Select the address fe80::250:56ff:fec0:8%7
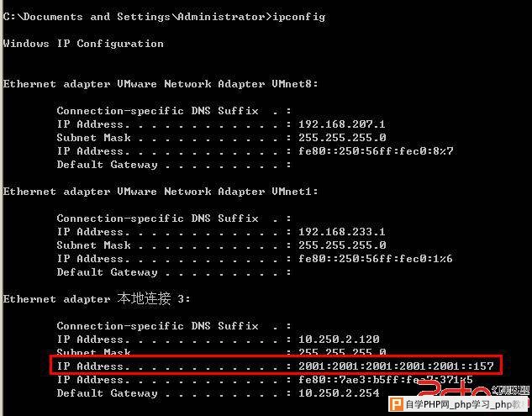This screenshot has width=532, height=416. pos(376,151)
